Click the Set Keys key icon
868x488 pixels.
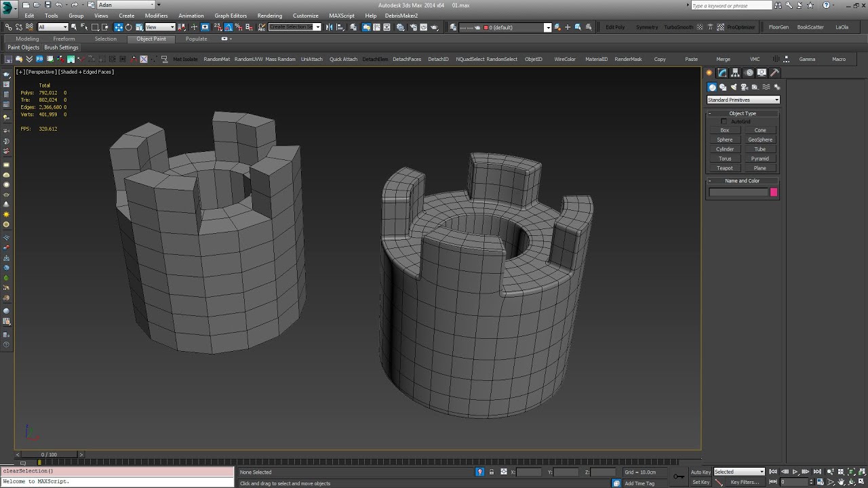coord(679,476)
